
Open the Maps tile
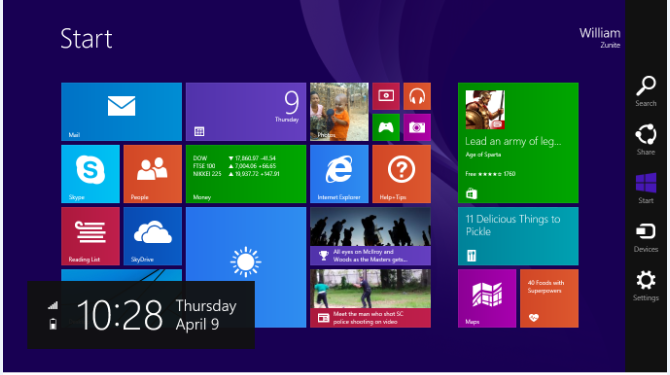coord(487,299)
